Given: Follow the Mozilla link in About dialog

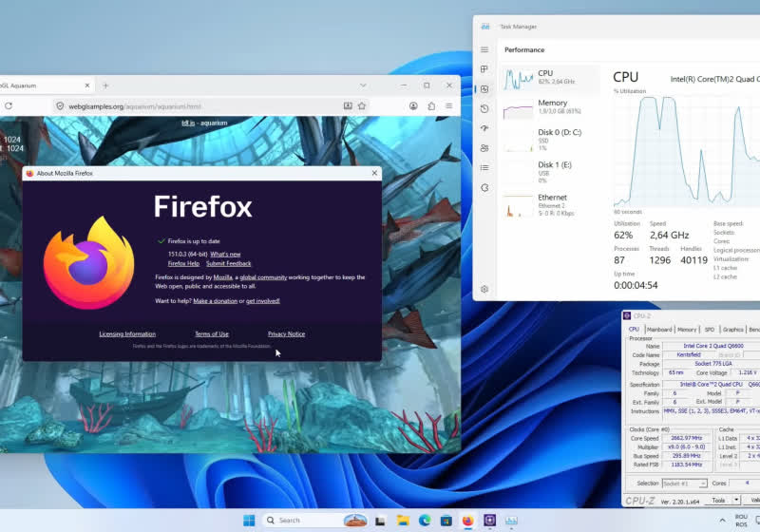Looking at the screenshot, I should 223,277.
